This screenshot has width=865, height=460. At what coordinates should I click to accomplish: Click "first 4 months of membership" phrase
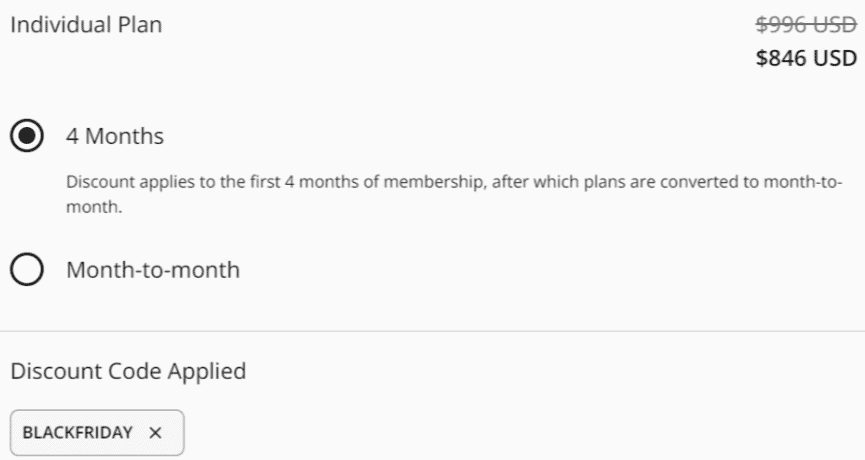378,185
